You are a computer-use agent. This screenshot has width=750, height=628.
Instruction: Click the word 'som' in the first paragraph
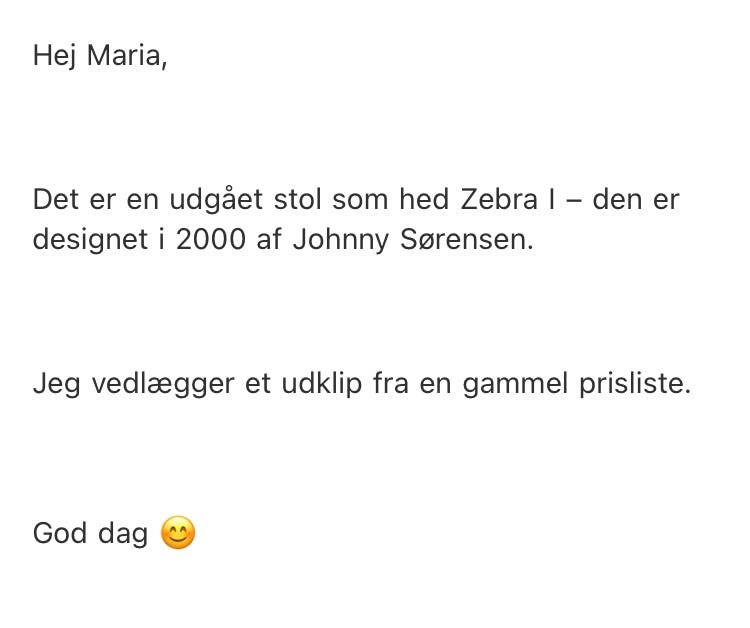360,200
